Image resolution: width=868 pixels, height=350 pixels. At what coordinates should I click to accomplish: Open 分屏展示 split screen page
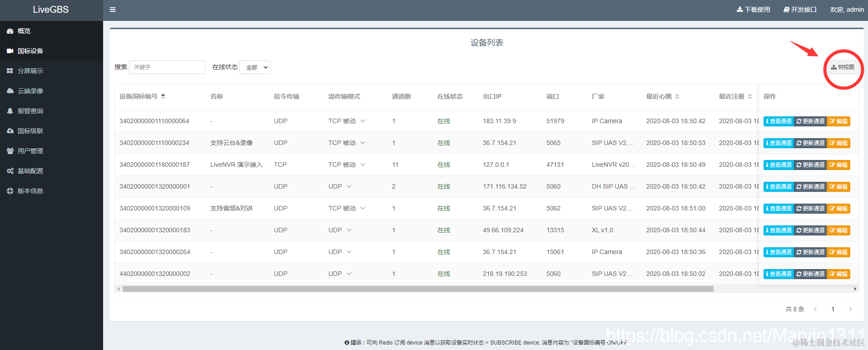pos(51,71)
